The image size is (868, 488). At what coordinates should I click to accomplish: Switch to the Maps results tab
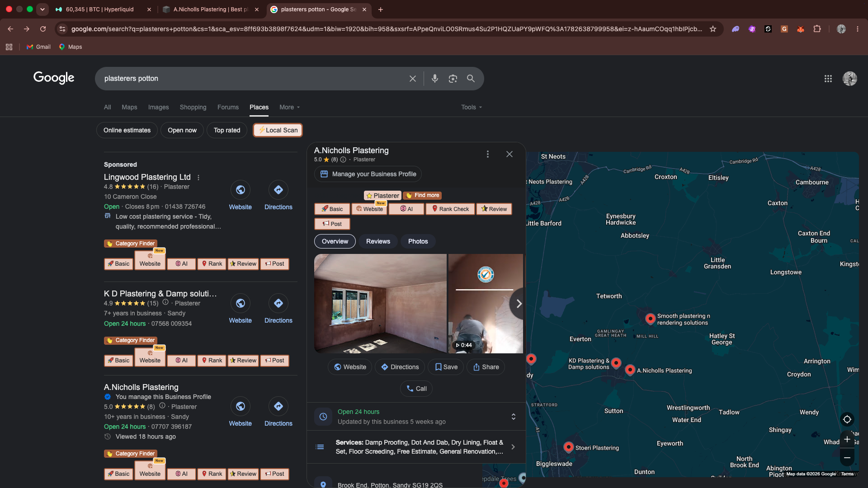pos(129,107)
